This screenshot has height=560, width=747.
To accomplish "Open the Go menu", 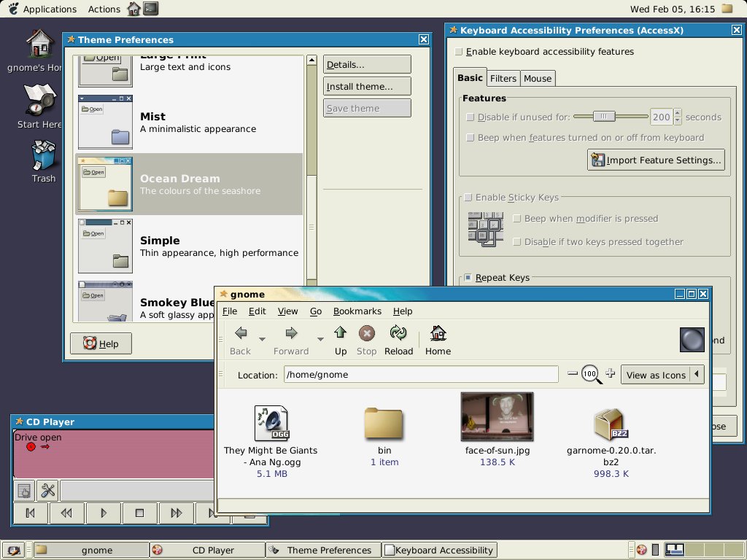I will [x=316, y=311].
